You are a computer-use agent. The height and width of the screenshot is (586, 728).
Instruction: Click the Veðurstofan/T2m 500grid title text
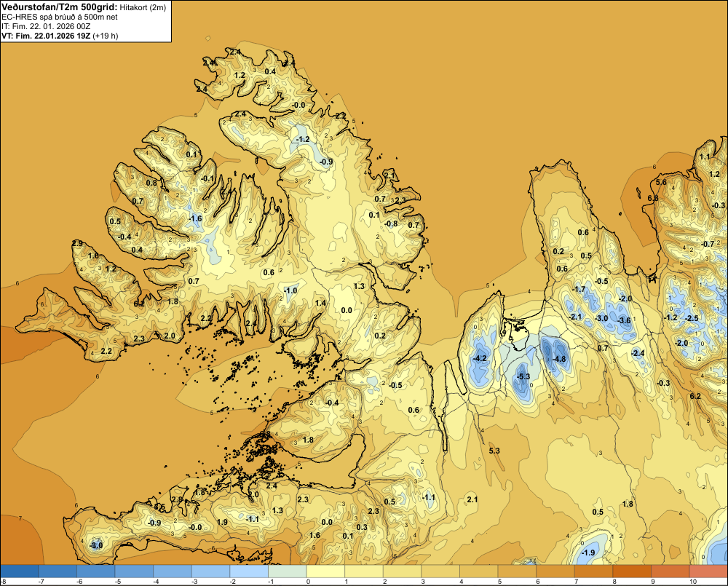pos(59,7)
